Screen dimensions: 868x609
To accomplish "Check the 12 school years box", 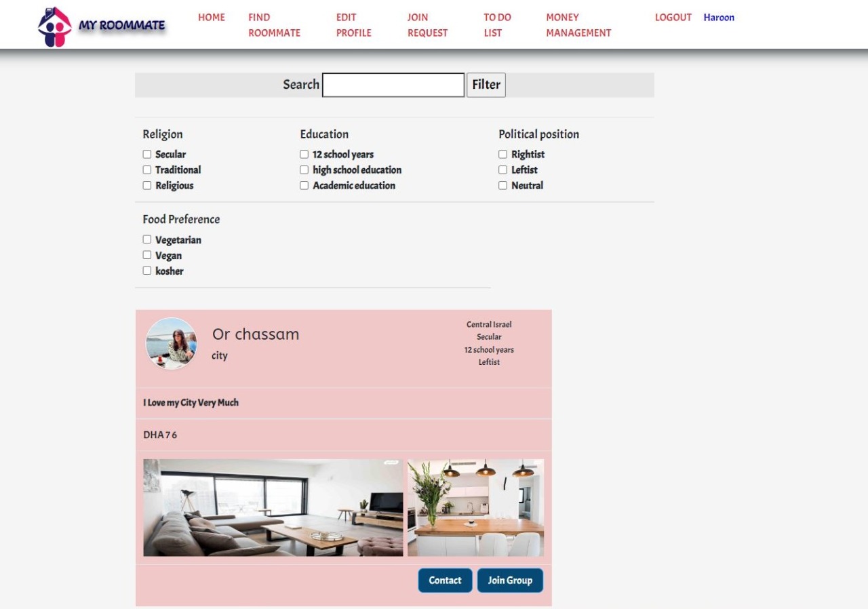I will tap(304, 155).
